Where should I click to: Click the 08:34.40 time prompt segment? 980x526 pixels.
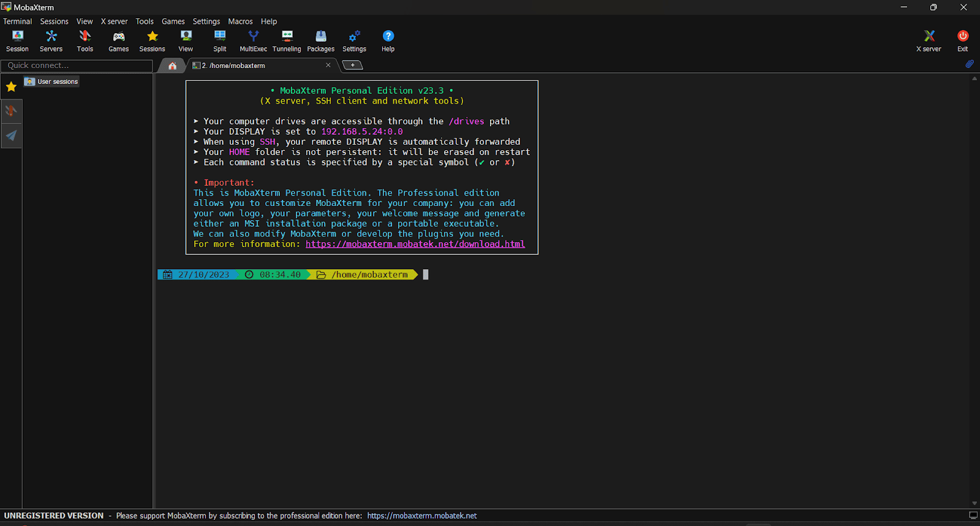point(274,275)
